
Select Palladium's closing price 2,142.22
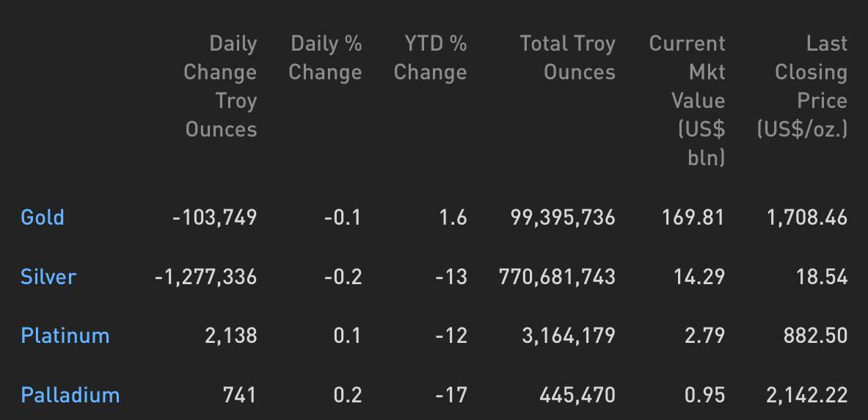pos(807,395)
